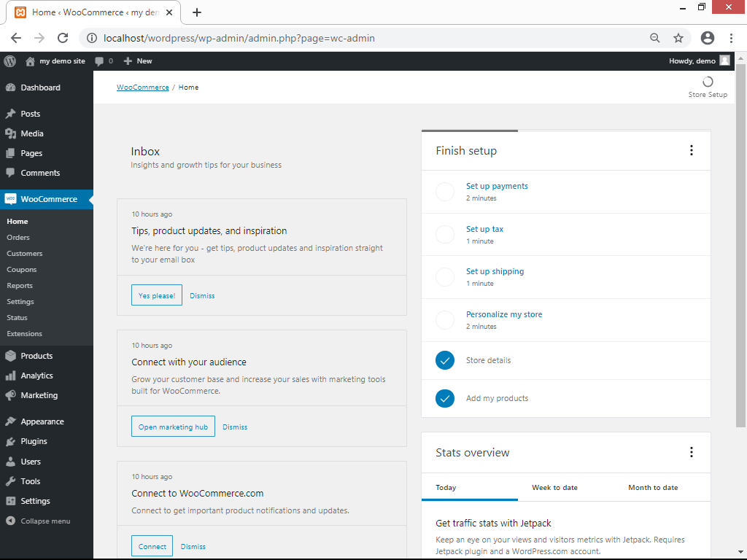Viewport: 747px width, 560px height.
Task: Open Finish setup options menu
Action: pyautogui.click(x=692, y=150)
